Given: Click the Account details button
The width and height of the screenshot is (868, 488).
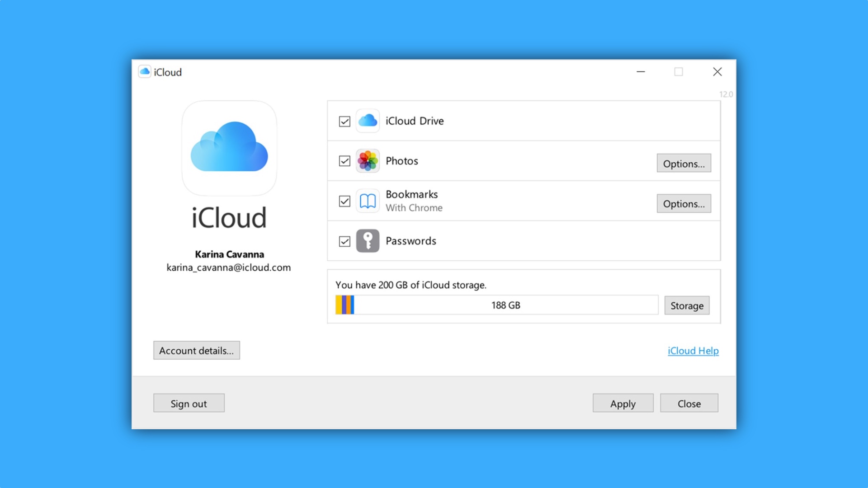Looking at the screenshot, I should [x=196, y=350].
